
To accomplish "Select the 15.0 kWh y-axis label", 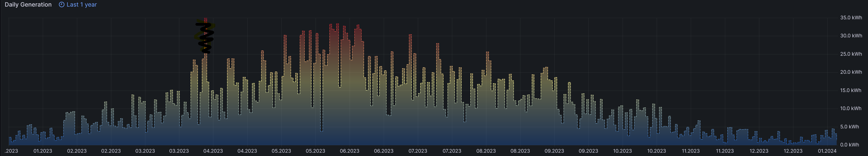I will 851,90.
